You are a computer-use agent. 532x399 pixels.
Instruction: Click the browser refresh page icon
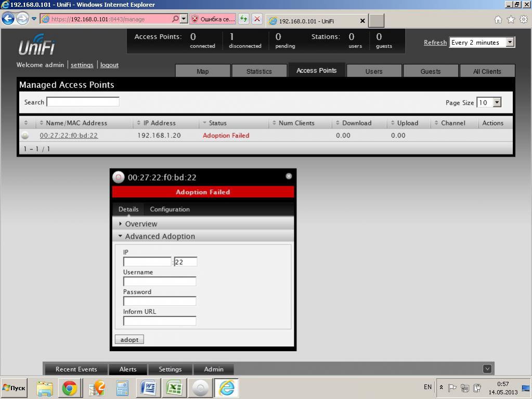click(x=243, y=19)
